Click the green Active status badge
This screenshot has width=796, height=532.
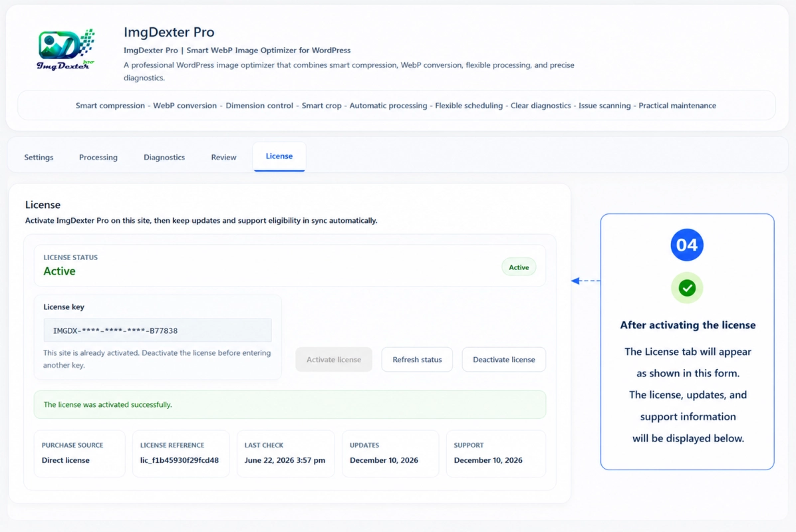[519, 267]
